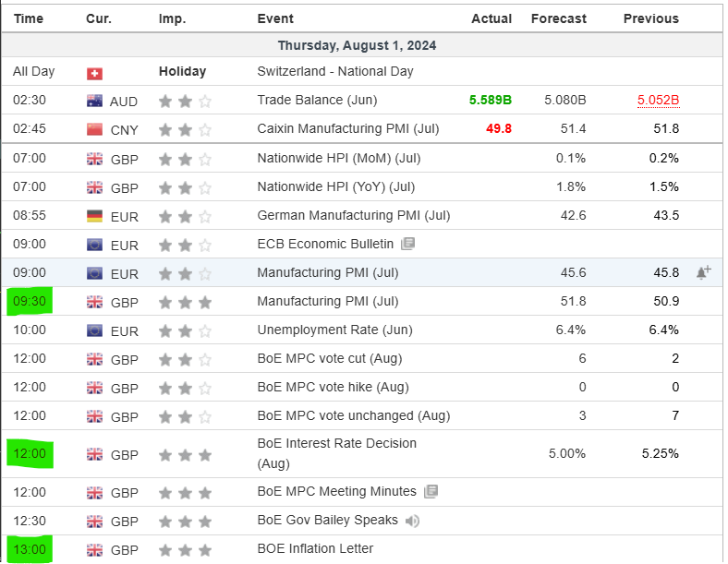
Task: Click the Actual column header
Action: point(491,18)
